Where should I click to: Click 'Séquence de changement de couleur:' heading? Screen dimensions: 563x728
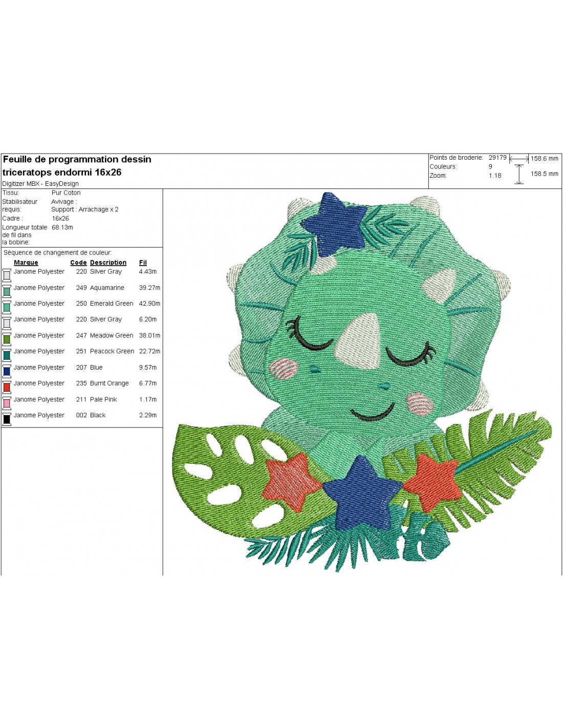click(57, 253)
